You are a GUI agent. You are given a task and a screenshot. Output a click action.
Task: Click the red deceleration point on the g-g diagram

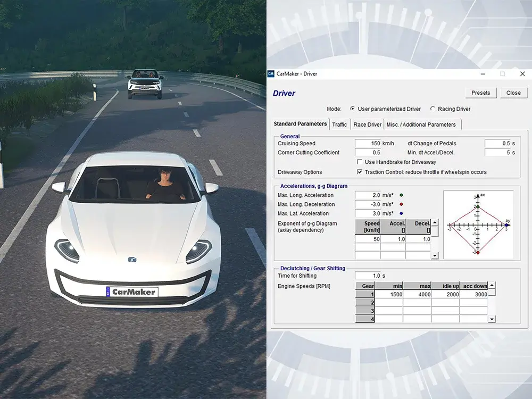[x=478, y=253]
